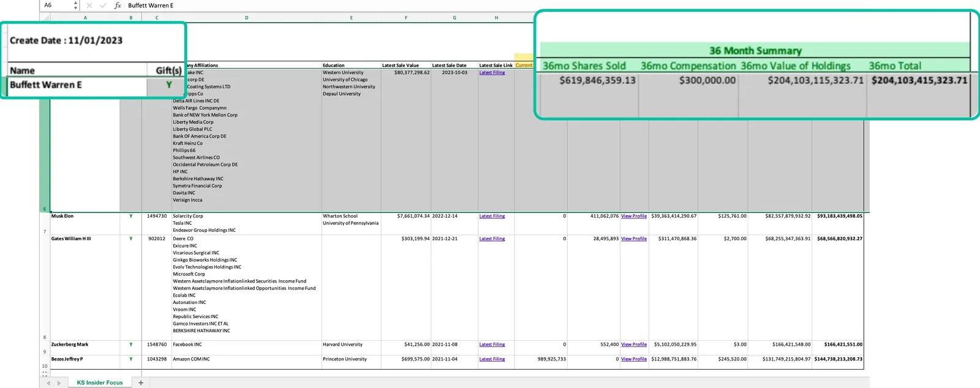Click the select-all corner of the grid

point(45,18)
